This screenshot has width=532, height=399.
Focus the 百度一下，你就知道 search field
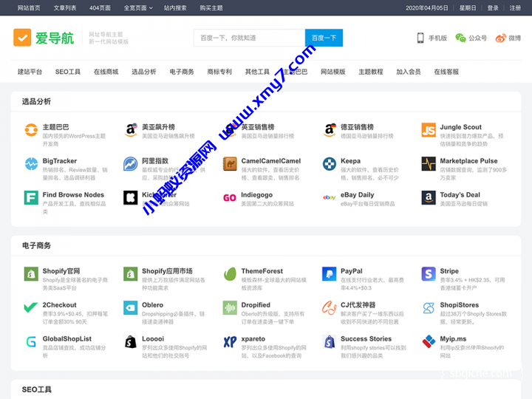tap(250, 38)
